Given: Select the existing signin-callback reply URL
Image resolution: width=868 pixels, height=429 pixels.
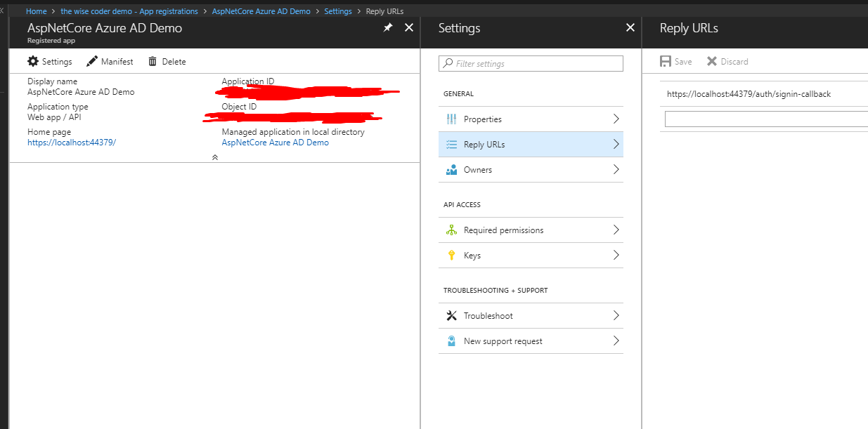Looking at the screenshot, I should [749, 94].
